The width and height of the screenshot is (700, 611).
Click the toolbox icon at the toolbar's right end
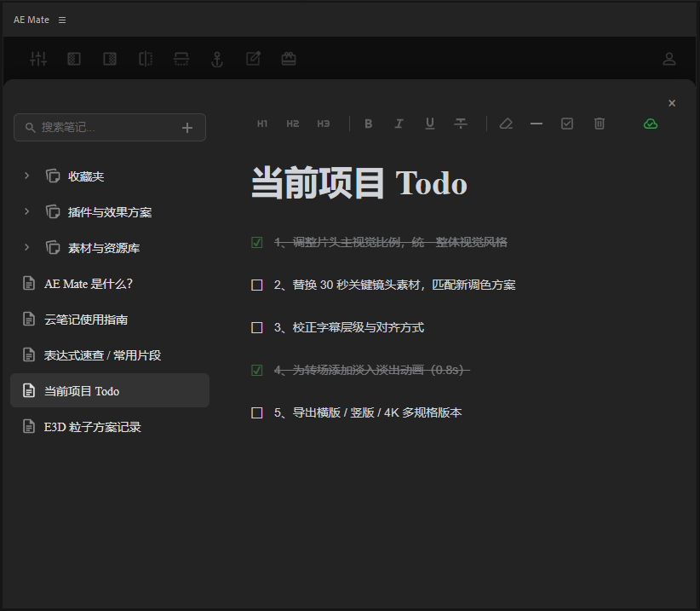coord(289,59)
